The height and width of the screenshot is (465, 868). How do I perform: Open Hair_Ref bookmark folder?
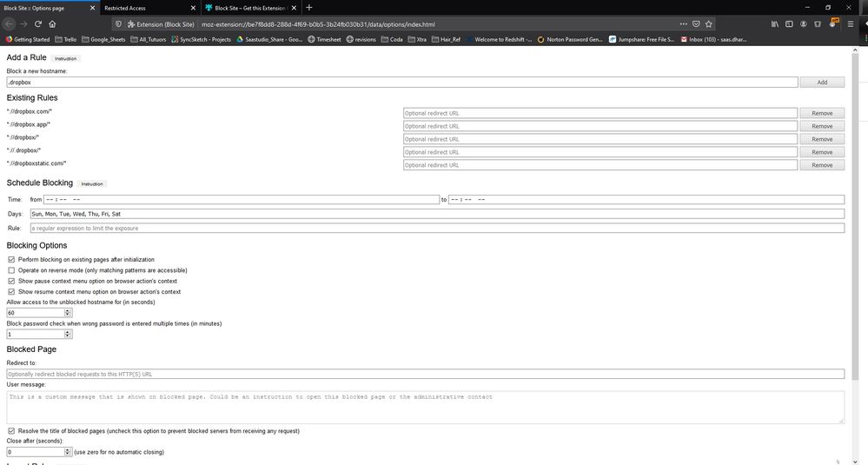pos(447,39)
